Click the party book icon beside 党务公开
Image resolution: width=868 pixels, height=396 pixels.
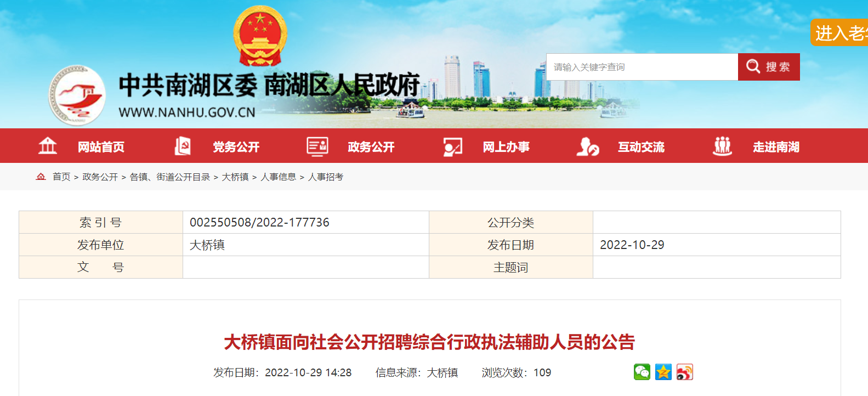coord(183,146)
